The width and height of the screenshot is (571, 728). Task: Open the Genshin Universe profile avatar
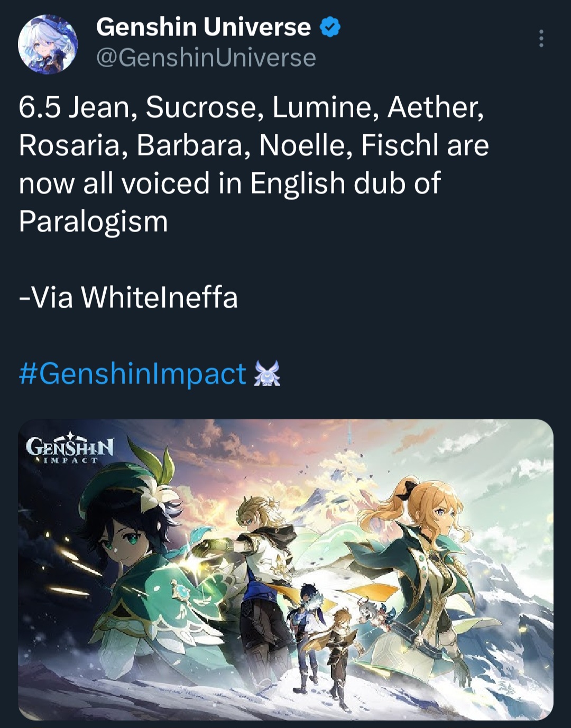pos(48,44)
